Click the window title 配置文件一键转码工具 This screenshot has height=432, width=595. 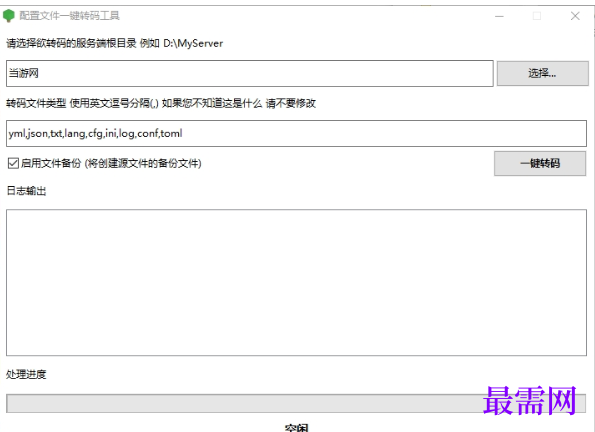click(69, 16)
